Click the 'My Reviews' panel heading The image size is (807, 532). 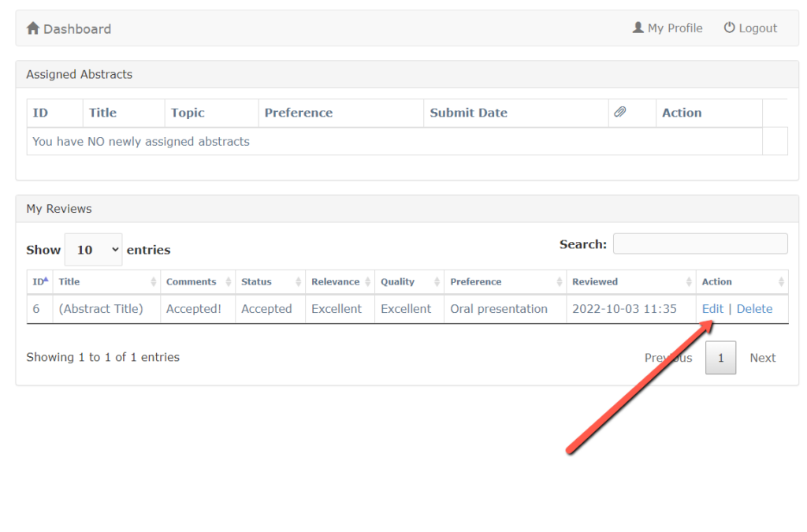click(59, 209)
